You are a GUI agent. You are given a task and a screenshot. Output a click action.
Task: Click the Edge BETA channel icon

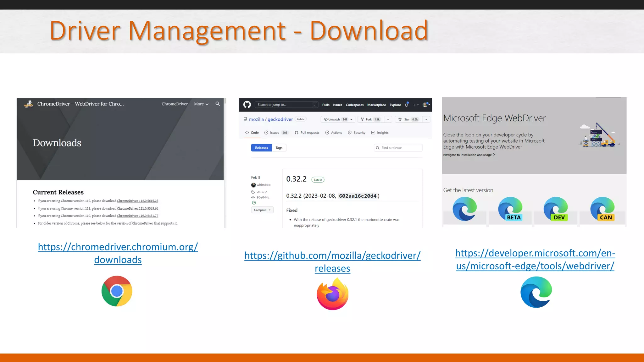click(510, 209)
